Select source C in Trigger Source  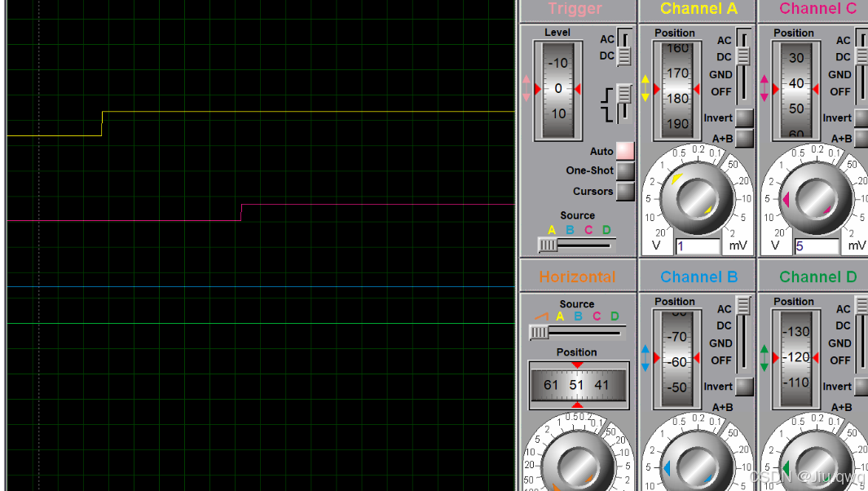point(588,229)
